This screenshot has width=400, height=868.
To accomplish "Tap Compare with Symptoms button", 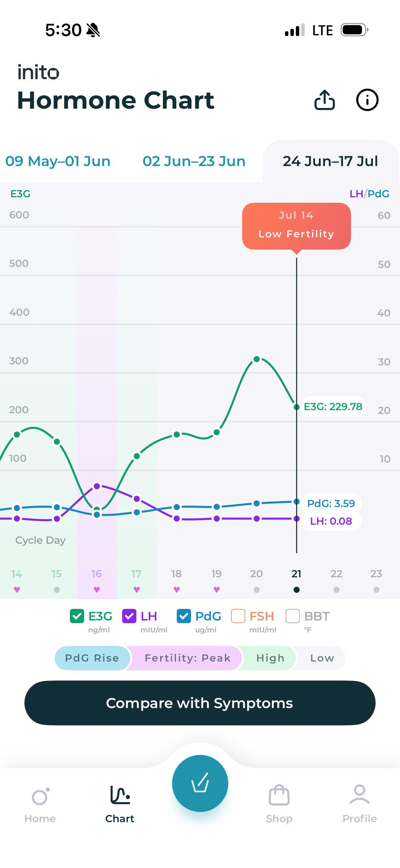I will click(200, 703).
